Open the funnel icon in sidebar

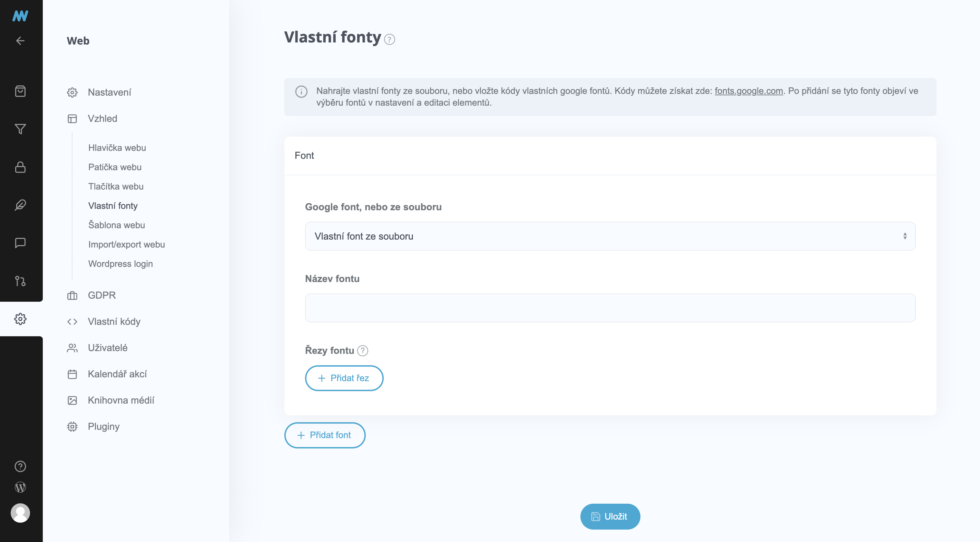point(21,129)
